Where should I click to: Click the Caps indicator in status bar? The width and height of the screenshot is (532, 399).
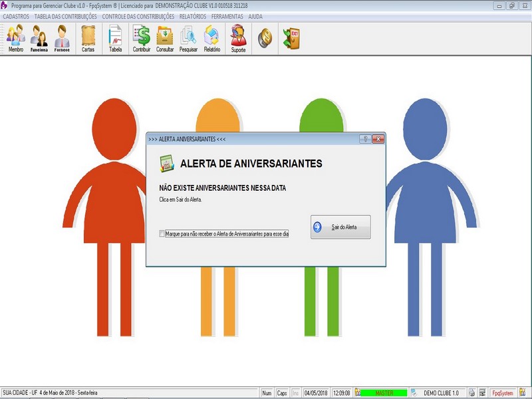[x=282, y=393]
